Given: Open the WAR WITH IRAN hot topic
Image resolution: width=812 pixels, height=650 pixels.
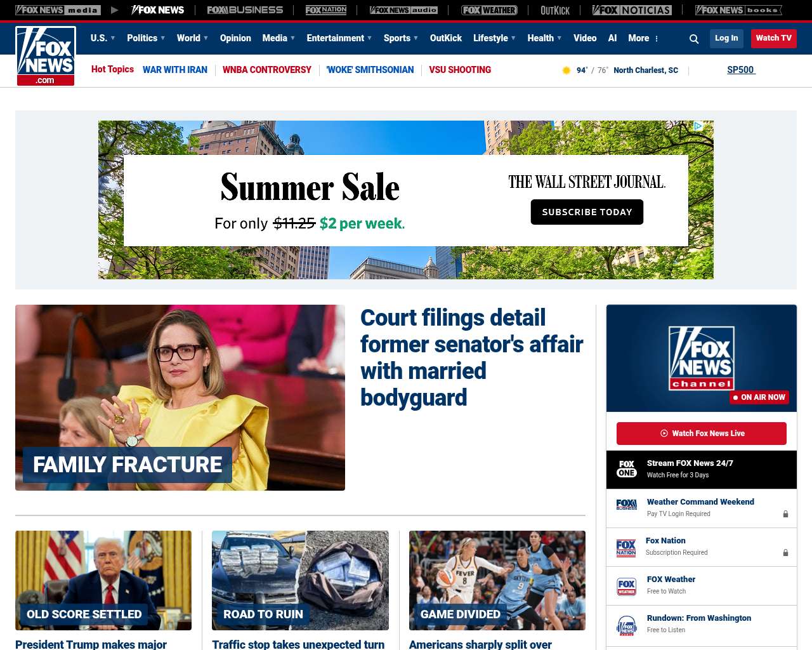Looking at the screenshot, I should 175,70.
